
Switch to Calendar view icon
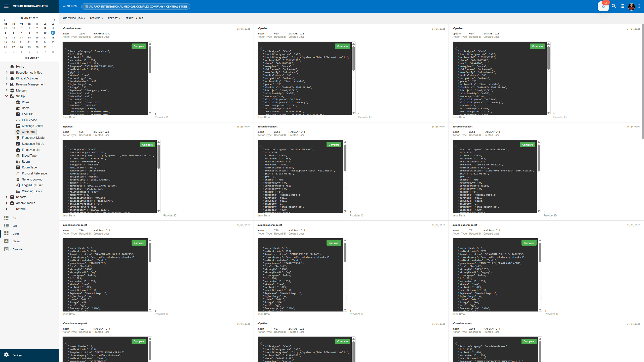pos(7,249)
